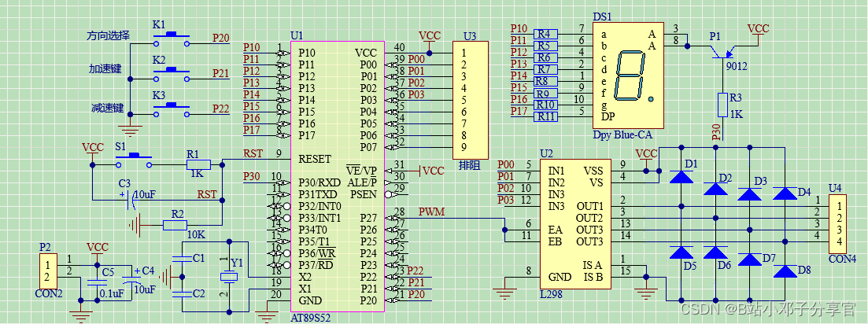
Task: Click the 方向选择 label
Action: point(108,36)
